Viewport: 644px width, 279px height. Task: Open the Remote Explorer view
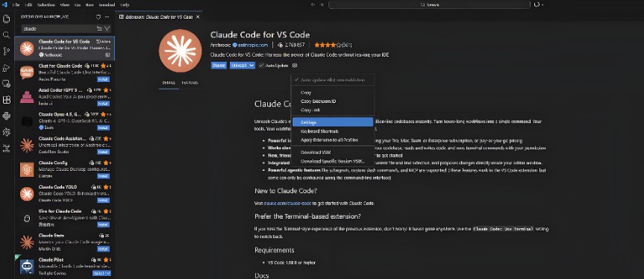click(x=6, y=84)
